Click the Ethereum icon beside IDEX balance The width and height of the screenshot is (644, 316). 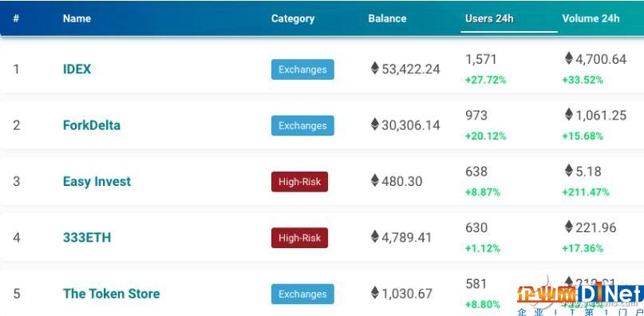click(x=374, y=68)
